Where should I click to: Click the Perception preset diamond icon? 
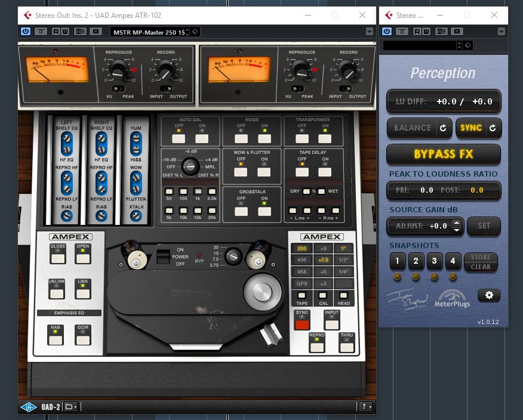point(468,45)
